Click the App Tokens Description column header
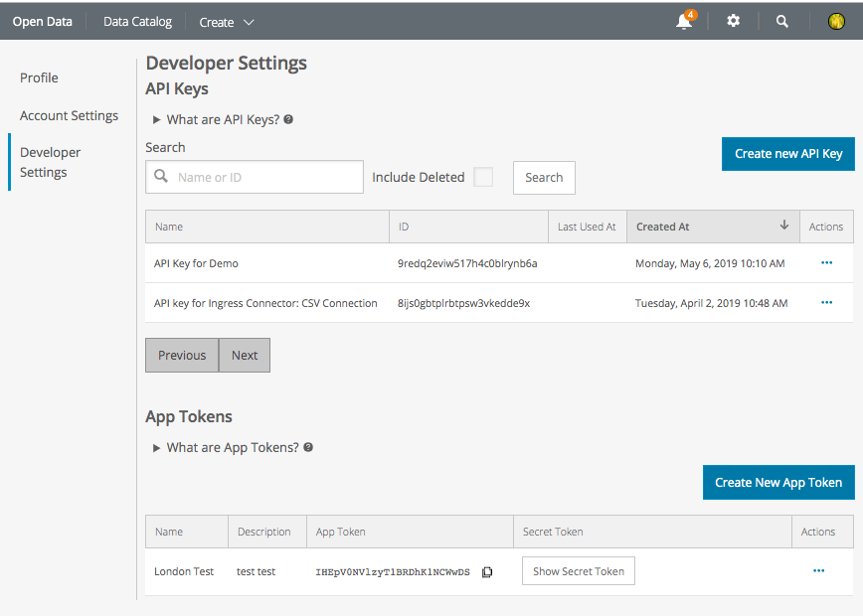The image size is (863, 616). (267, 532)
